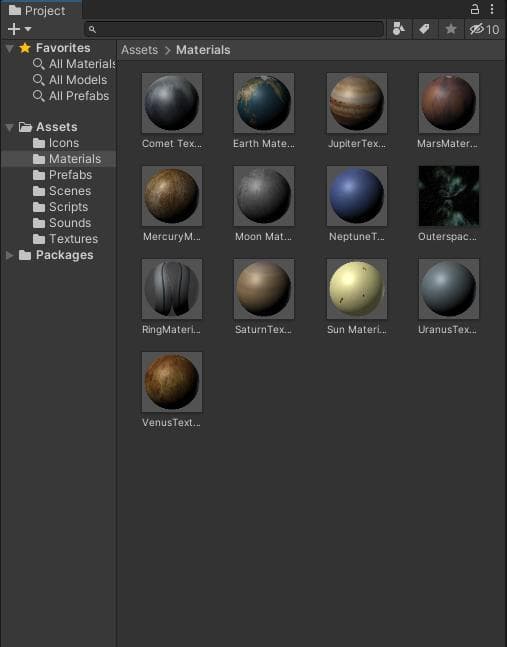Viewport: 507px width, 647px height.
Task: Click Assets in the breadcrumb path
Action: [x=139, y=50]
